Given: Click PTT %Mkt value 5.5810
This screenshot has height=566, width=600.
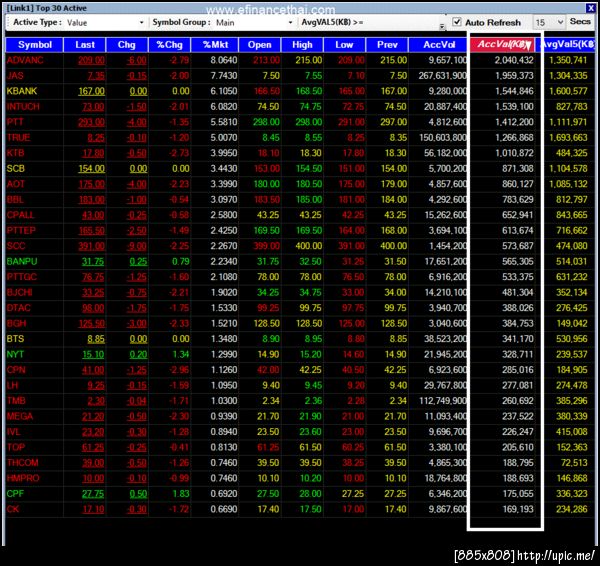Looking at the screenshot, I should point(223,122).
